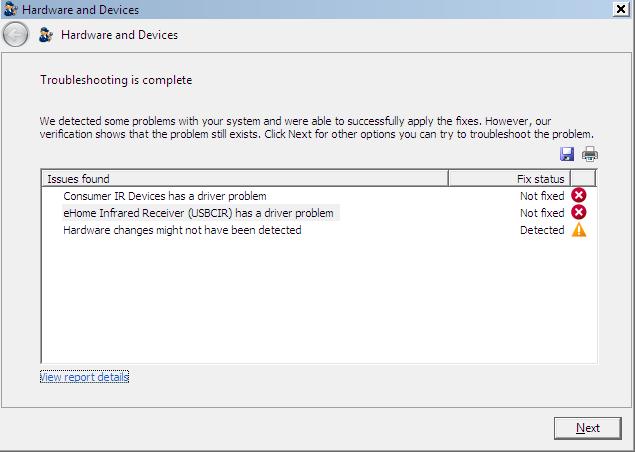Save the troubleshooting report with floppy icon

pyautogui.click(x=567, y=154)
